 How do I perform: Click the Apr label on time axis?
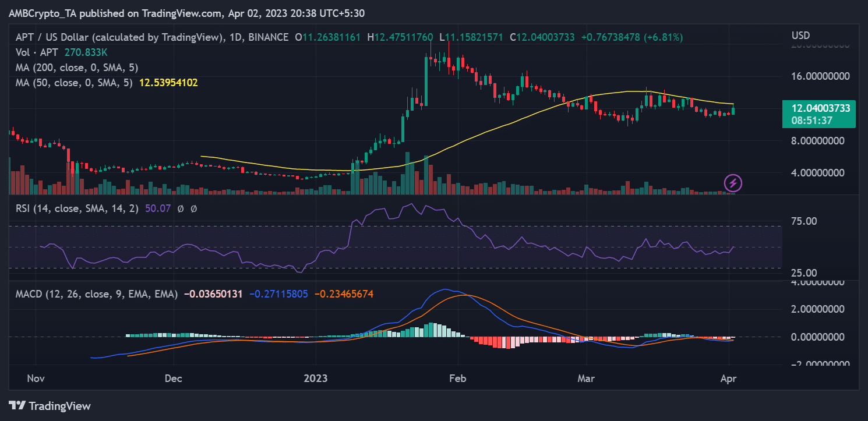pyautogui.click(x=729, y=378)
